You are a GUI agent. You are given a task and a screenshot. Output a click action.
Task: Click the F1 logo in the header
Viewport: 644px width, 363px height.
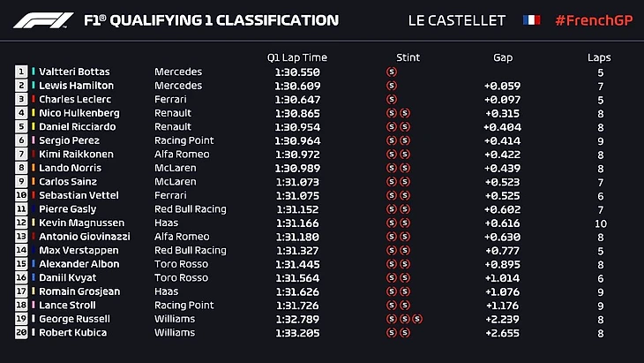coord(44,19)
